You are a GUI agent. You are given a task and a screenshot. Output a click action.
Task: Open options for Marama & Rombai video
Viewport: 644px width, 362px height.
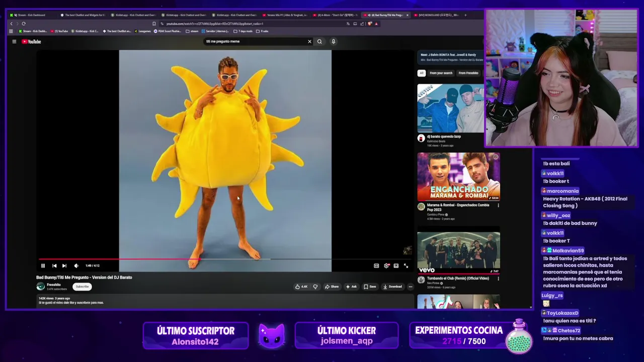(x=498, y=205)
